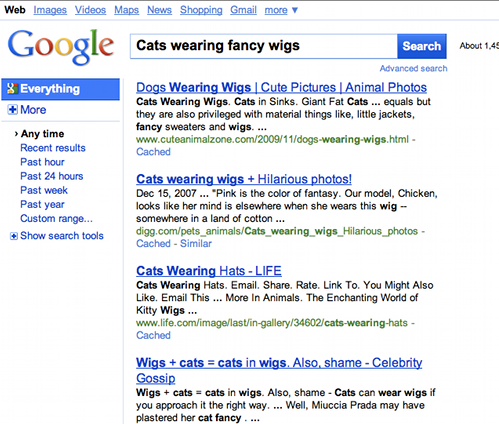499x424 pixels.
Task: Filter results to Past hour
Action: (x=42, y=162)
